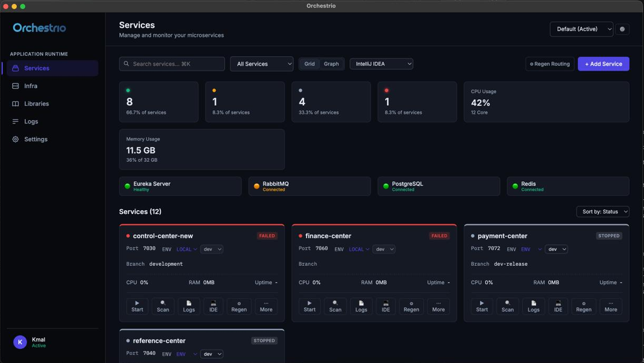Open control-center-new in IDE

click(213, 306)
